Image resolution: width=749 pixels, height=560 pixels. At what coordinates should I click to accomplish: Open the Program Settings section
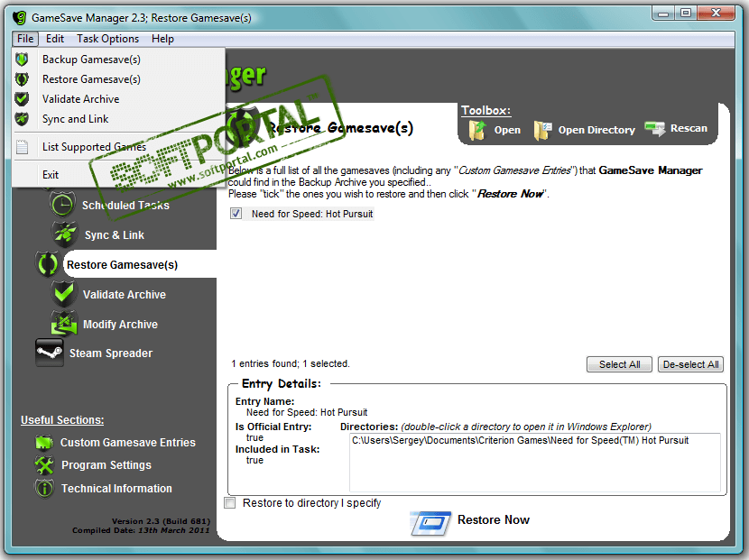(x=106, y=465)
